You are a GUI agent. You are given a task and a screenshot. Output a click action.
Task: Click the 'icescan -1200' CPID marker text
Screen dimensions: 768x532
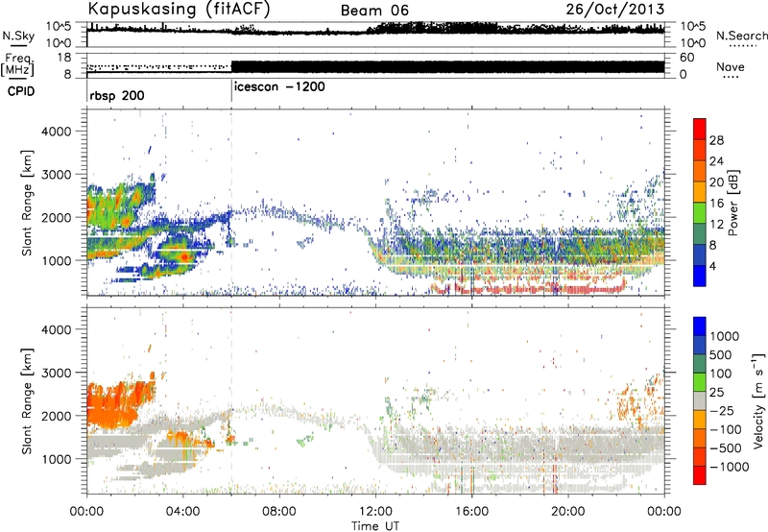(279, 86)
